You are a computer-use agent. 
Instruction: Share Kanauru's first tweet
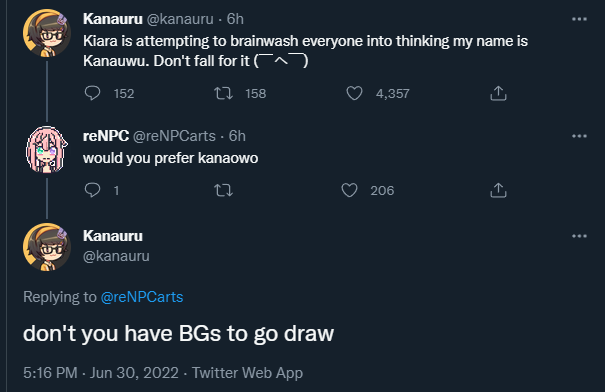(498, 93)
